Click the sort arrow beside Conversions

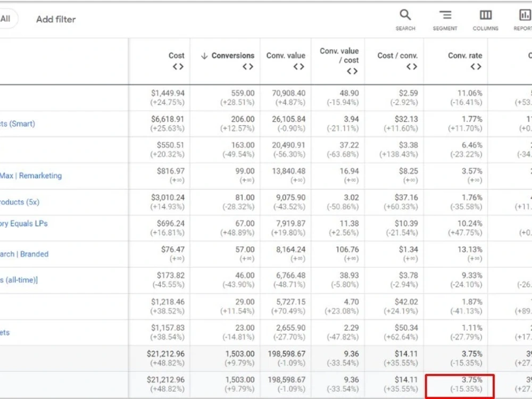click(204, 56)
